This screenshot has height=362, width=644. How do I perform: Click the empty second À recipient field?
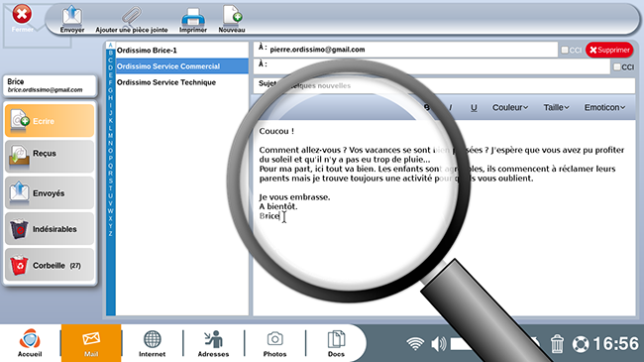(432, 66)
